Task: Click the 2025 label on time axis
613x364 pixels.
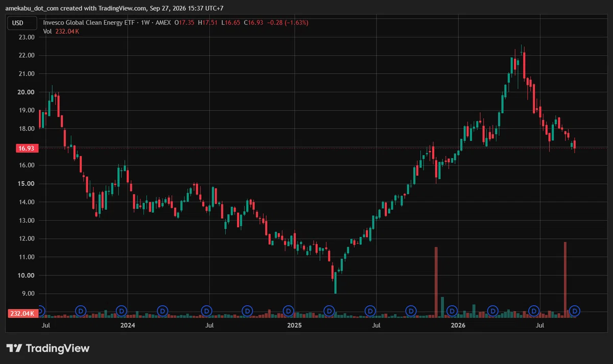Action: point(294,325)
